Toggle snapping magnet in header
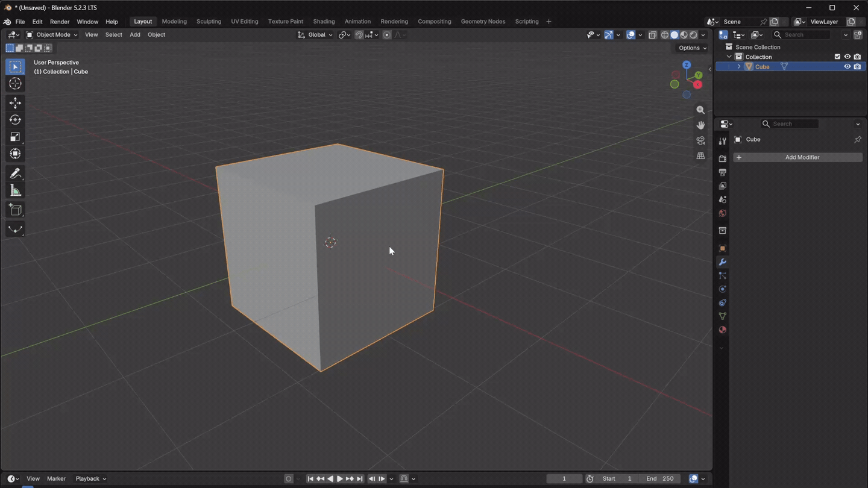The width and height of the screenshot is (868, 488). coord(359,35)
